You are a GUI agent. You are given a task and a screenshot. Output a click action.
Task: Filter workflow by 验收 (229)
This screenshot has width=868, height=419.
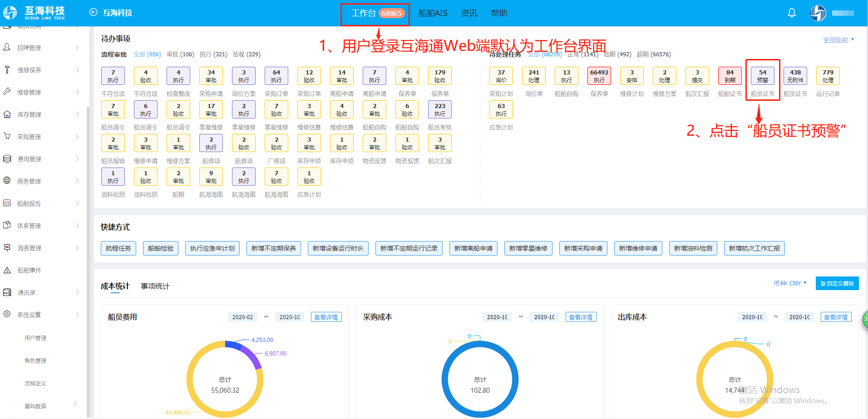click(247, 54)
